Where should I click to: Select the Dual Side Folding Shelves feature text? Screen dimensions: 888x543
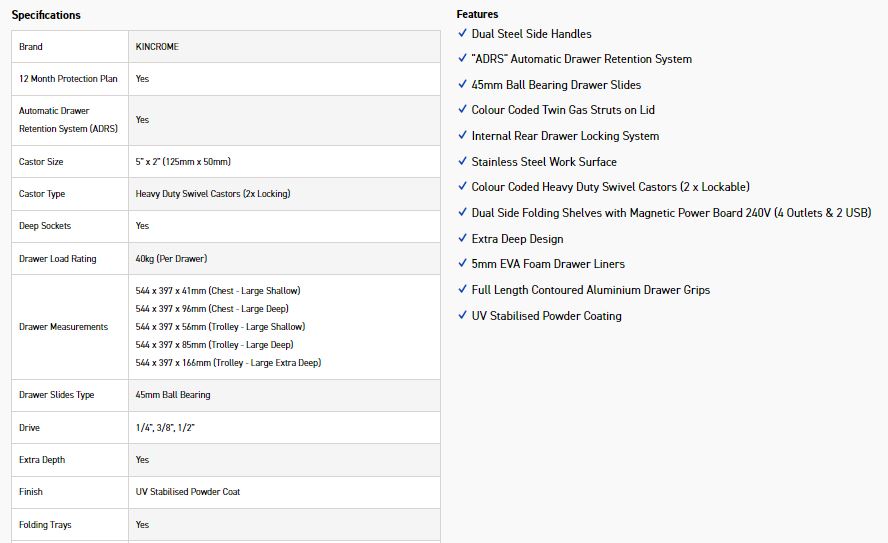click(x=670, y=212)
